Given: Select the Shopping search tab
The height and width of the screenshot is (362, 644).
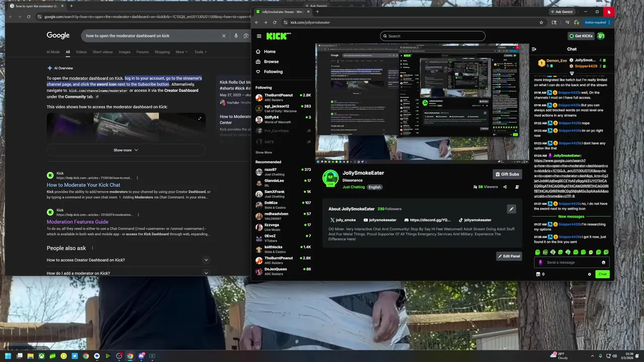Looking at the screenshot, I should (x=162, y=52).
